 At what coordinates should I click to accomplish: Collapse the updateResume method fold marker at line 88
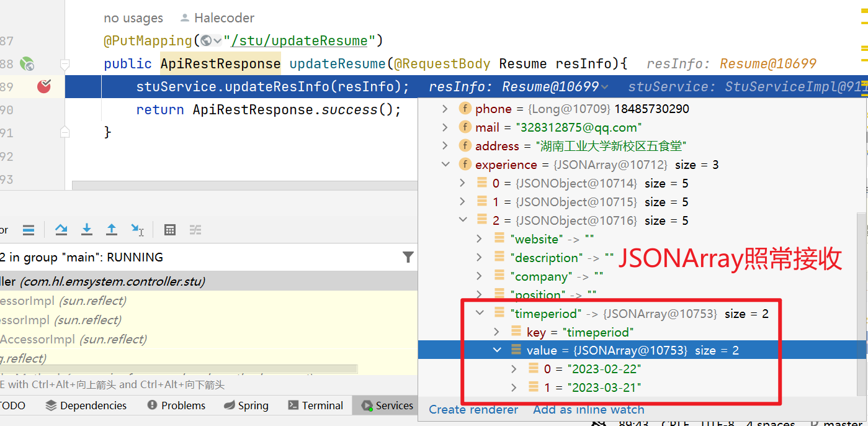pyautogui.click(x=65, y=63)
